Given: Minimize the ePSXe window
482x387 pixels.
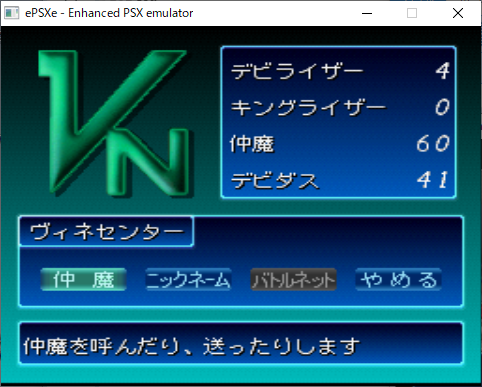Looking at the screenshot, I should click(x=367, y=13).
